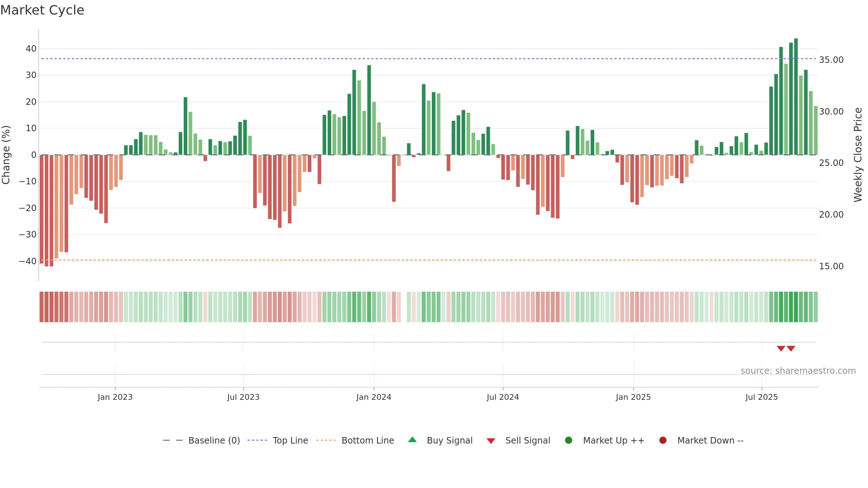Click the Jan 2023 axis label

pos(115,397)
